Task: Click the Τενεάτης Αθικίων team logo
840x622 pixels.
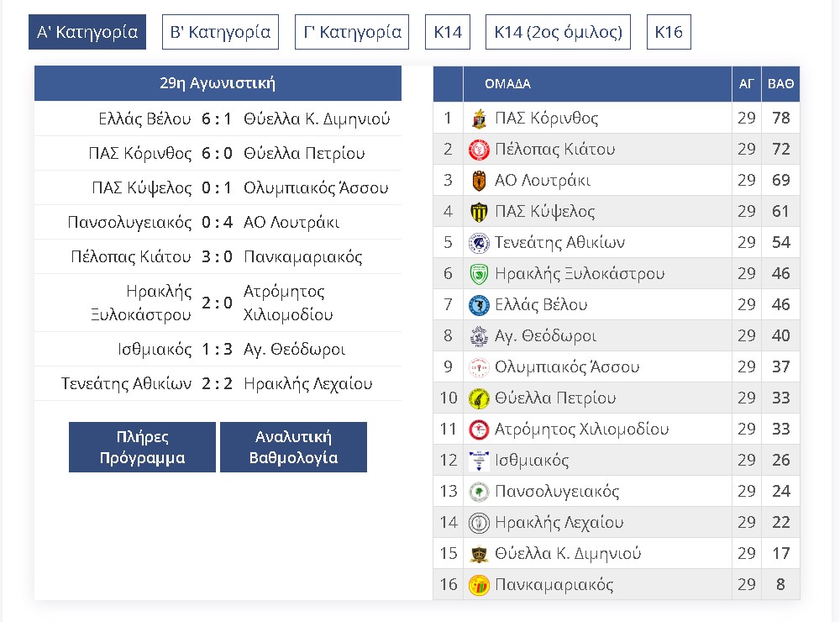Action: pos(479,243)
